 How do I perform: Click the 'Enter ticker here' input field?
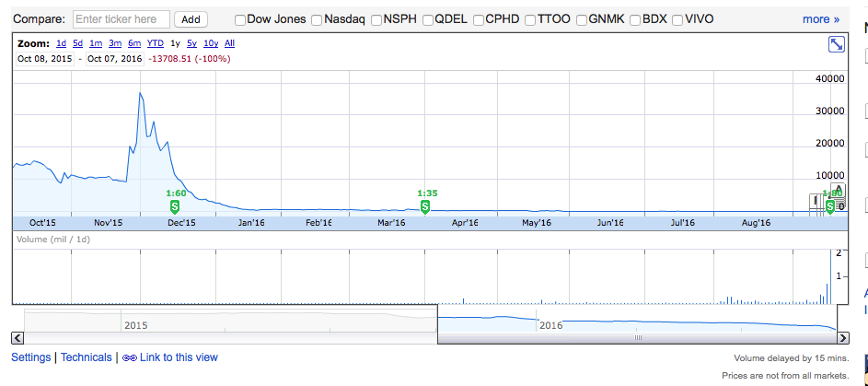tap(121, 19)
